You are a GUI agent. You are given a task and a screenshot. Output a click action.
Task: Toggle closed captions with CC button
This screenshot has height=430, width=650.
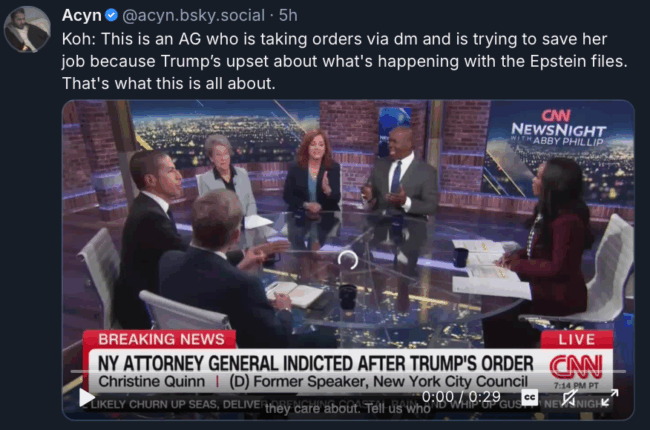coord(529,397)
